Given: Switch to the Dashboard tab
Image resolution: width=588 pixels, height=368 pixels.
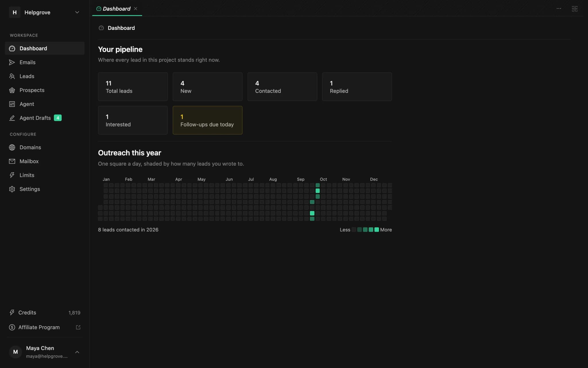Looking at the screenshot, I should pyautogui.click(x=117, y=9).
